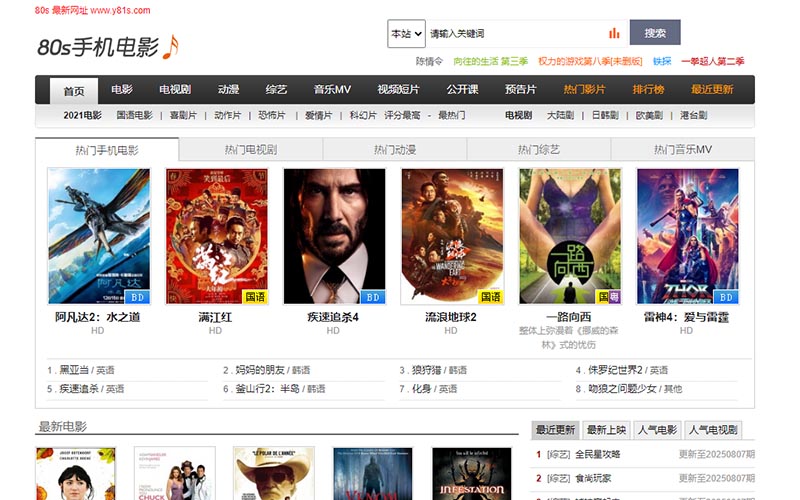Click the 雷神4：爱与雷霆 poster
This screenshot has height=500, width=800.
pos(687,236)
